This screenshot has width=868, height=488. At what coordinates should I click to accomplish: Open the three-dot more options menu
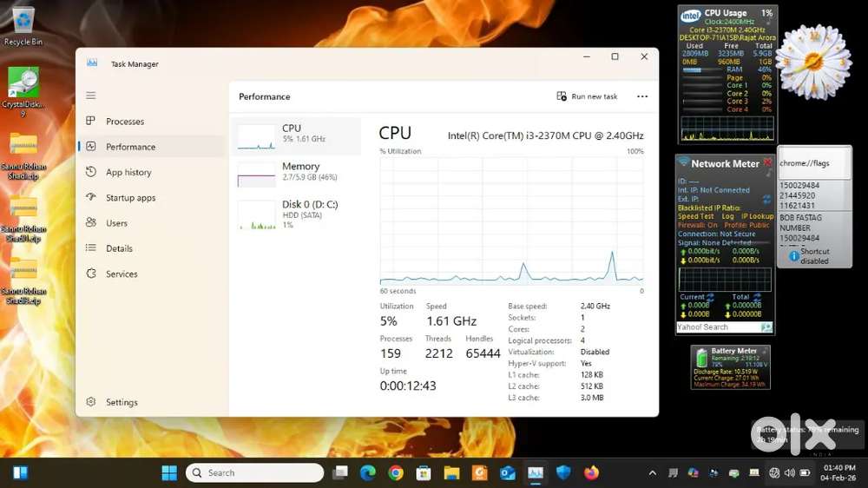642,96
